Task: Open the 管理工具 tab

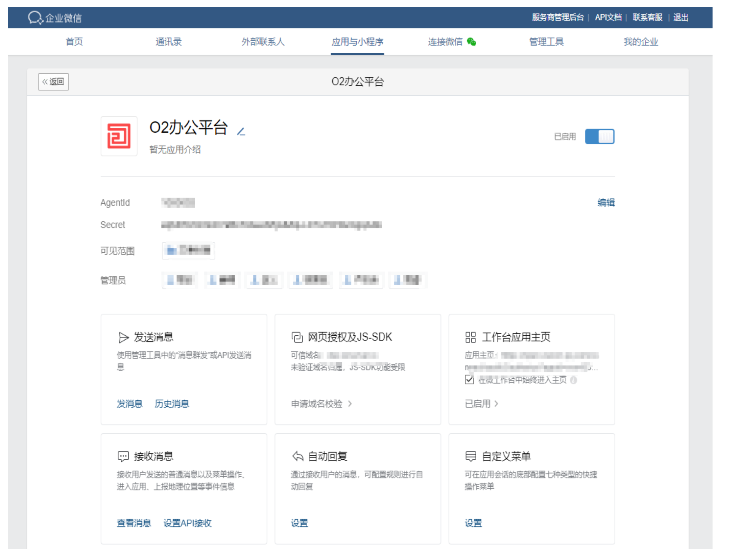Action: coord(546,42)
